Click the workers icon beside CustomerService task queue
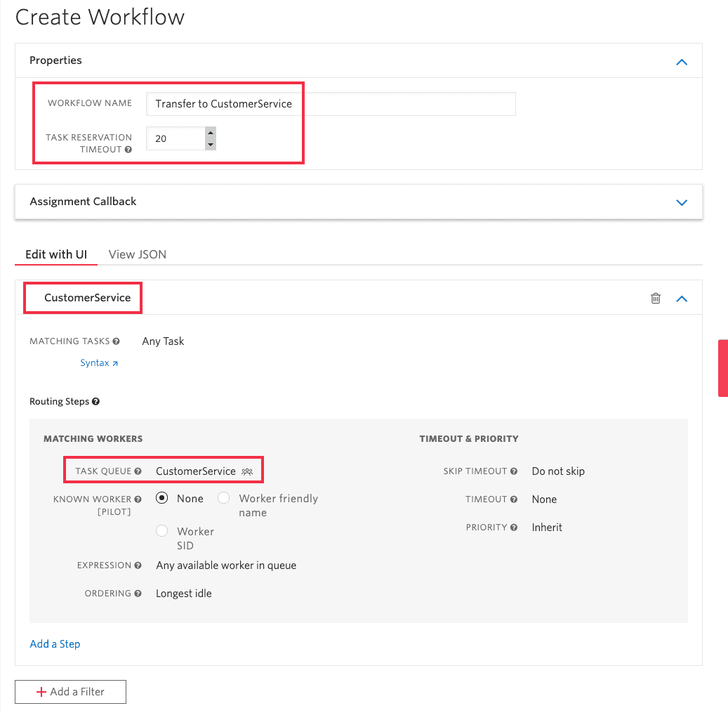Screen dimensions: 728x713 (x=247, y=471)
